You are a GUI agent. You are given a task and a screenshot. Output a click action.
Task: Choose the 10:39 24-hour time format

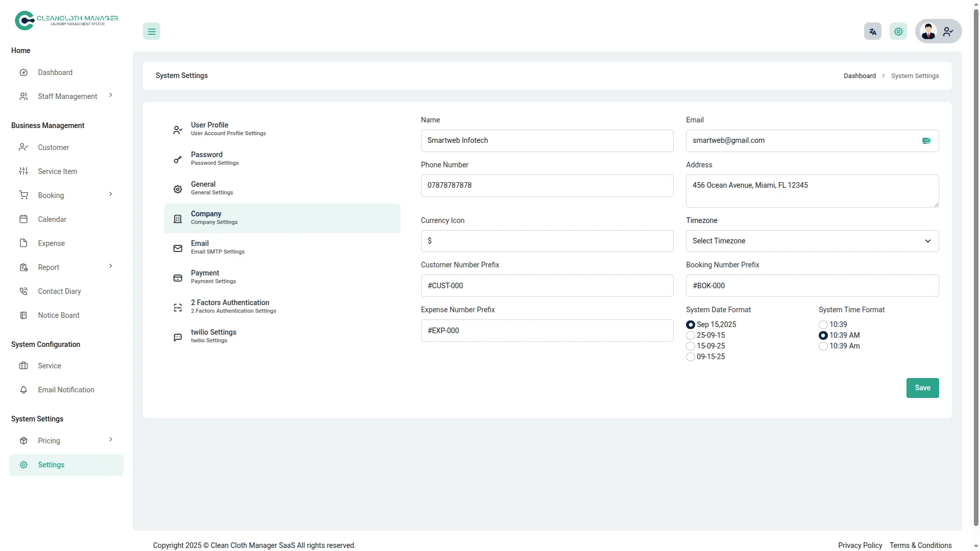823,325
